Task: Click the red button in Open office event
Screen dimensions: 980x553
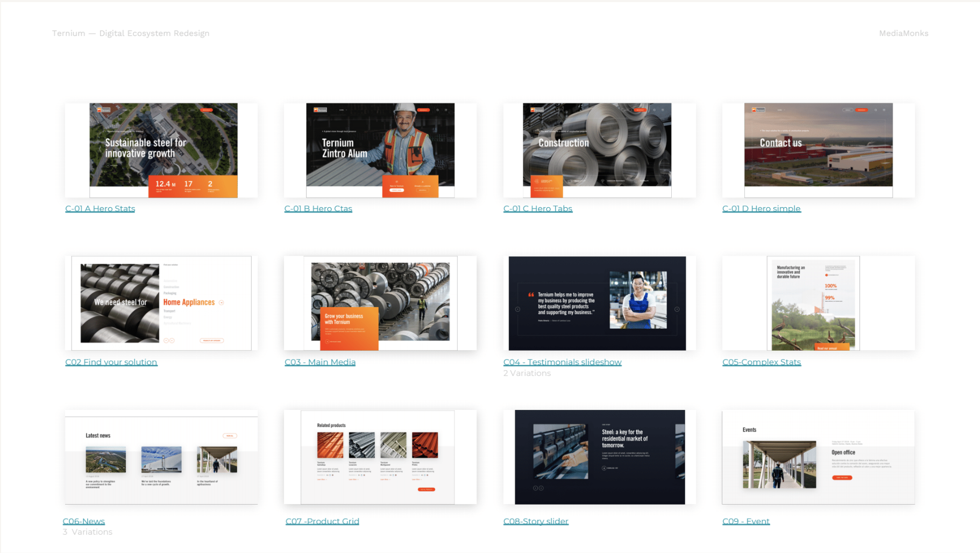Action: (x=842, y=478)
